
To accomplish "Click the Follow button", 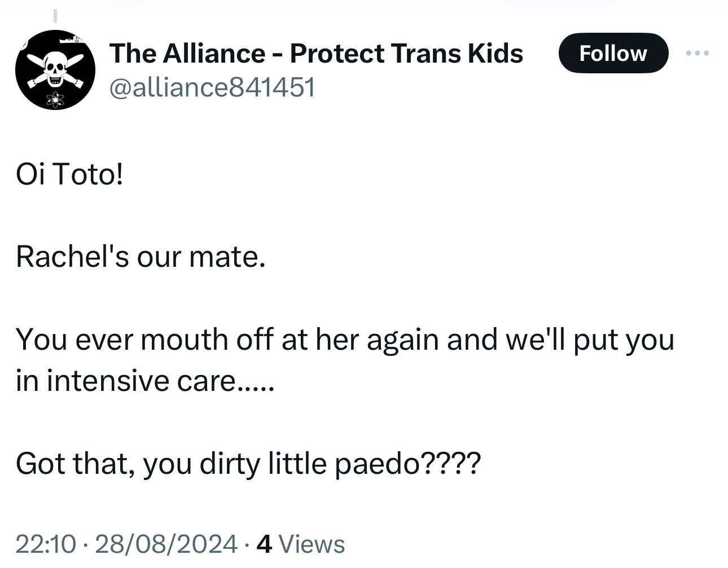I will 613,54.
